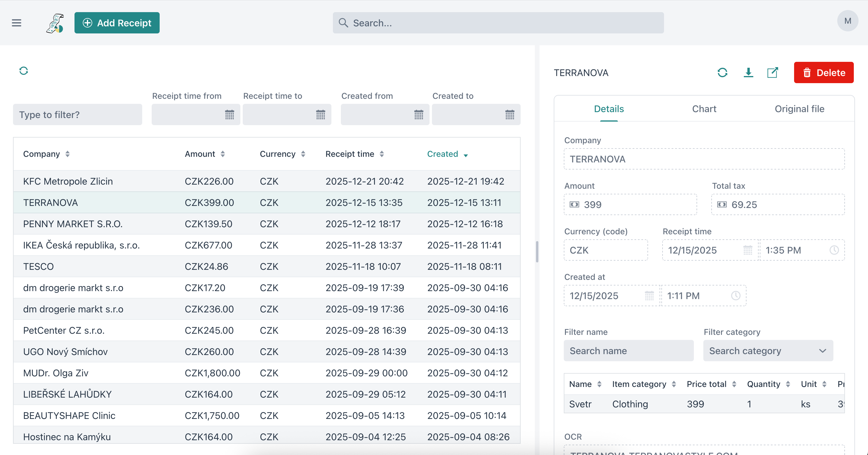
Task: Reload the TERRANOVA receipt details
Action: (x=722, y=72)
